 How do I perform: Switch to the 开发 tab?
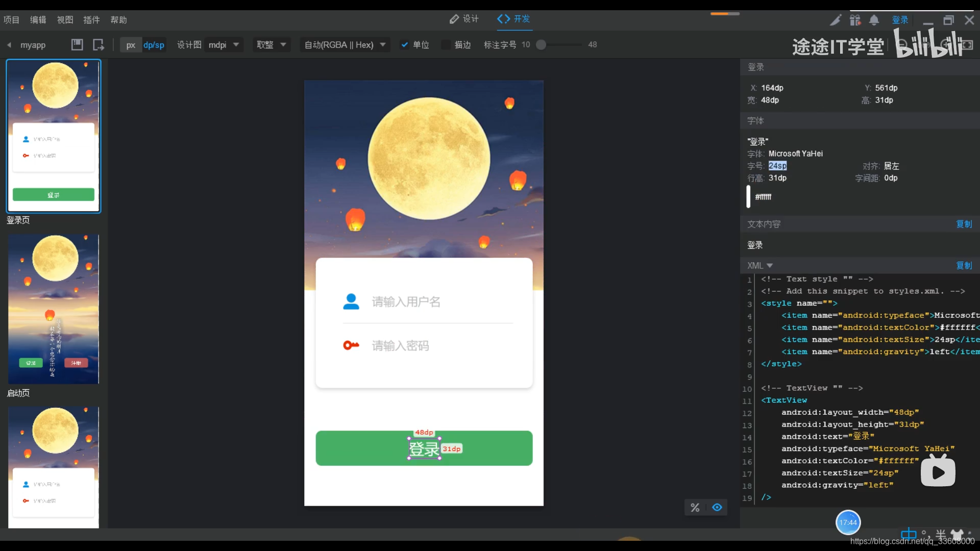pos(513,19)
